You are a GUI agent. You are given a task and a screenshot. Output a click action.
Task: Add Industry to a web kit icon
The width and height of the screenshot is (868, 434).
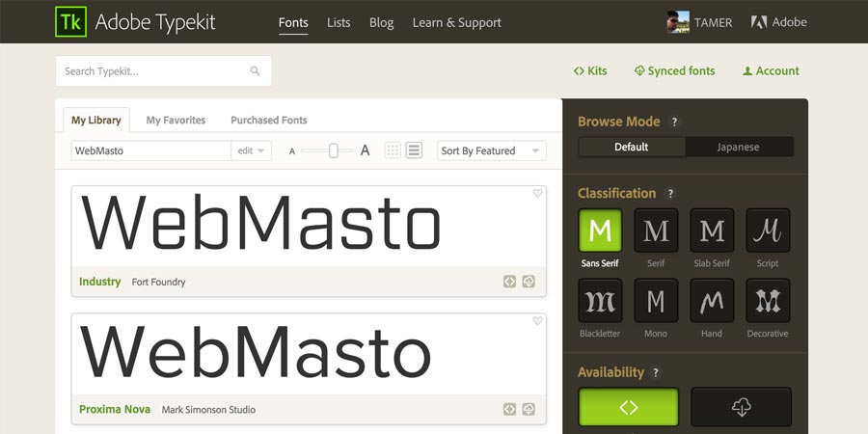pos(510,282)
